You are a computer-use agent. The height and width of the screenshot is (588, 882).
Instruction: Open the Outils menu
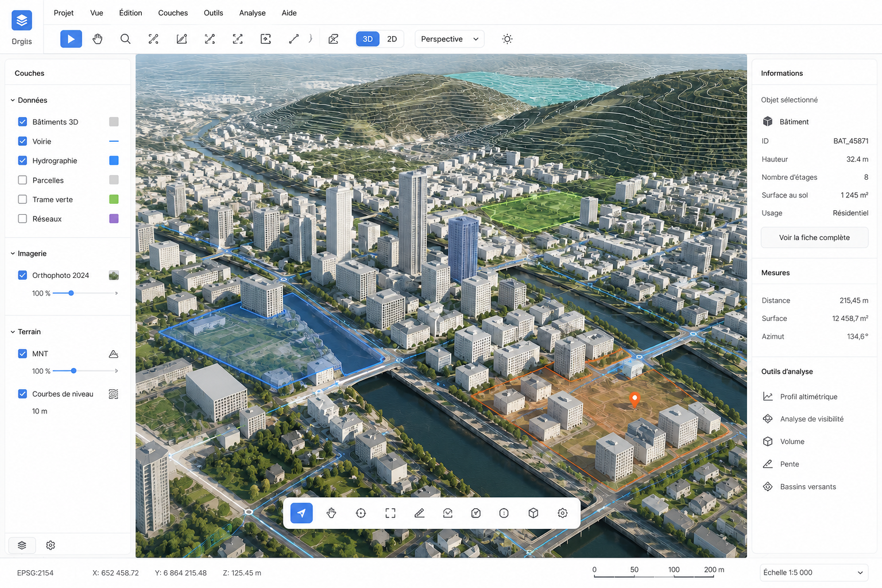point(214,13)
